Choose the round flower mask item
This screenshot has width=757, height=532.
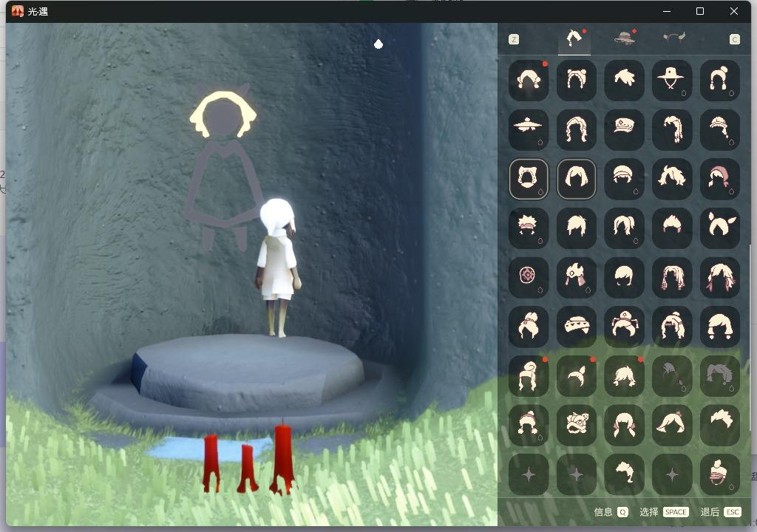point(529,277)
